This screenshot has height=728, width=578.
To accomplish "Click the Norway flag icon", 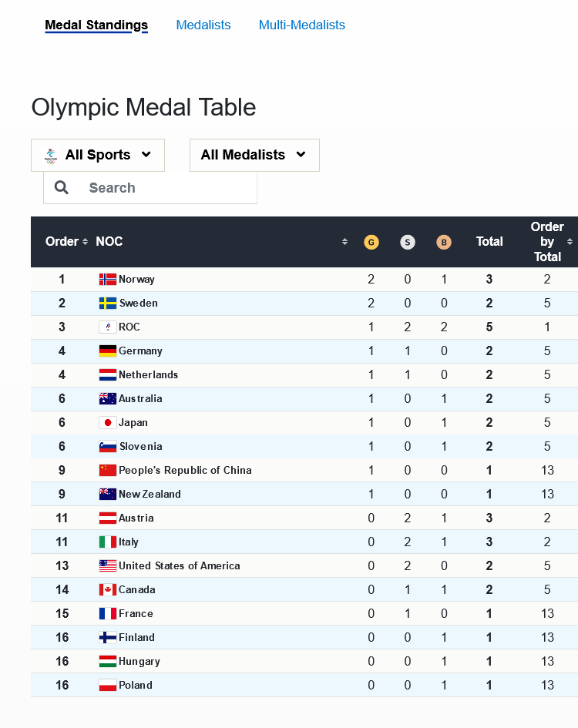I will pyautogui.click(x=108, y=280).
